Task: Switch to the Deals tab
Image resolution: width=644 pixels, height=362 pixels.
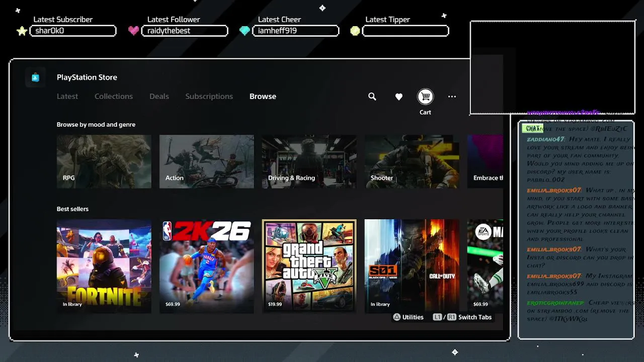Action: [159, 97]
